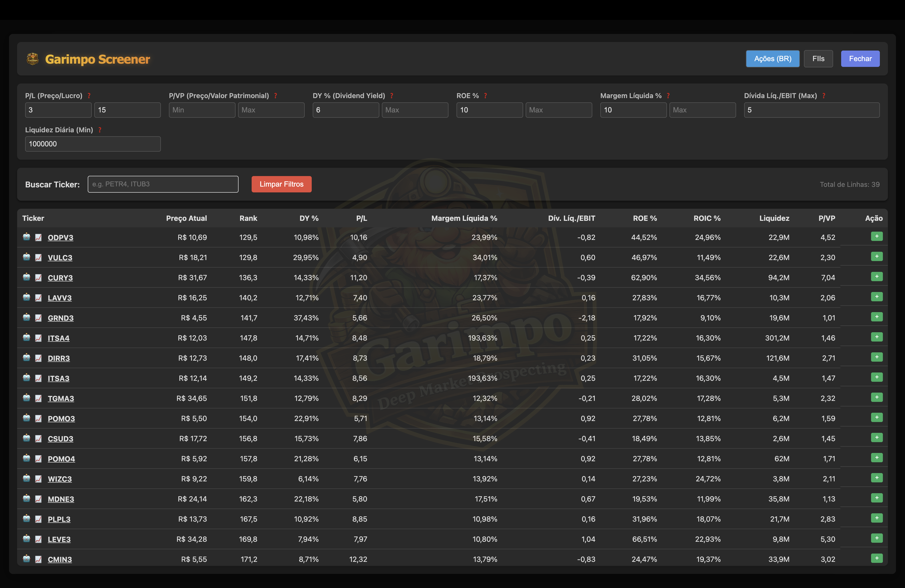Click the Margem Líquida help icon
Image resolution: width=905 pixels, height=588 pixels.
pyautogui.click(x=668, y=96)
